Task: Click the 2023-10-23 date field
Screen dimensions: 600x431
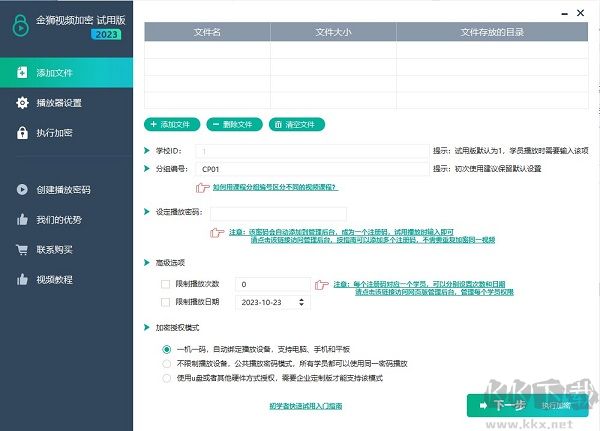Action: click(x=273, y=302)
